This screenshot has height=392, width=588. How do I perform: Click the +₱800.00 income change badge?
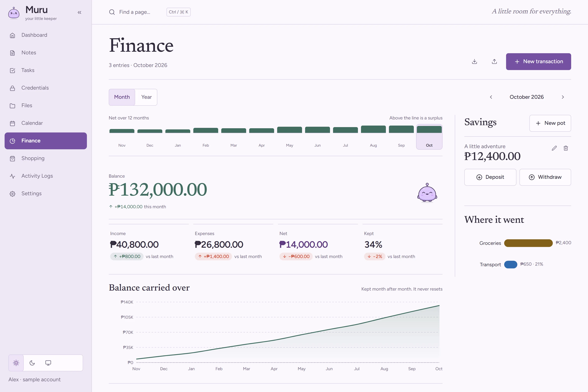127,256
